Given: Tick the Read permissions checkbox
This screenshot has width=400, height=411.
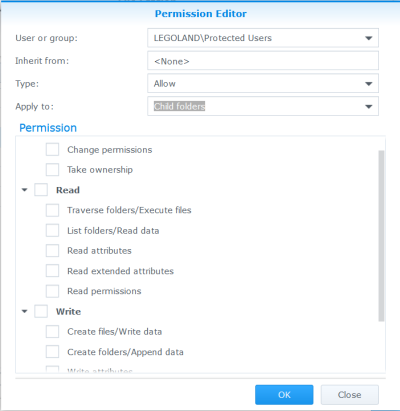Looking at the screenshot, I should click(52, 291).
